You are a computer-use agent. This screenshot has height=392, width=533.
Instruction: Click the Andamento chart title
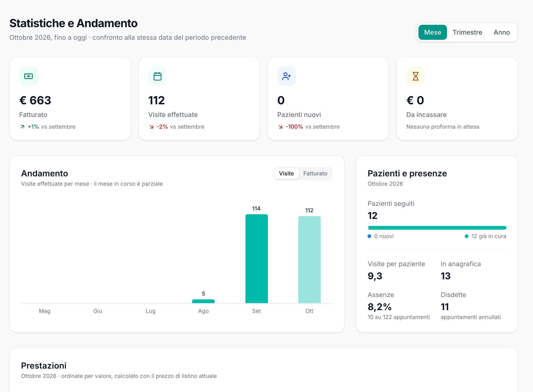point(45,174)
